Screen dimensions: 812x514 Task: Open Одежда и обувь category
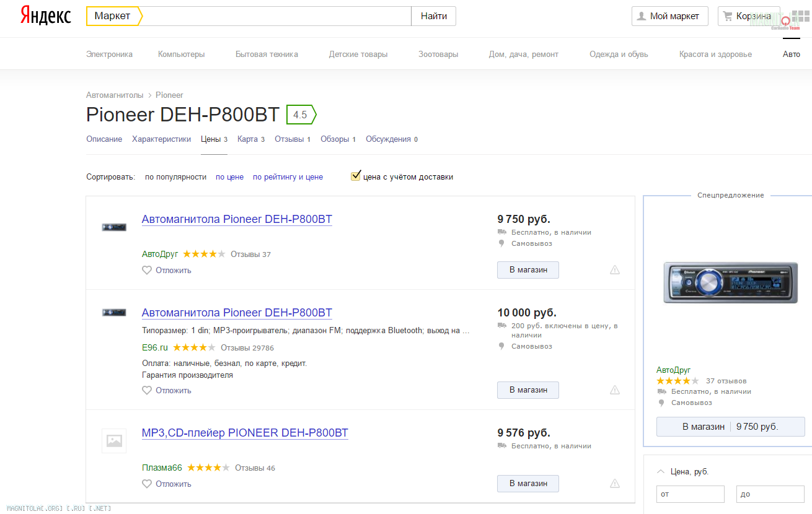coord(619,54)
